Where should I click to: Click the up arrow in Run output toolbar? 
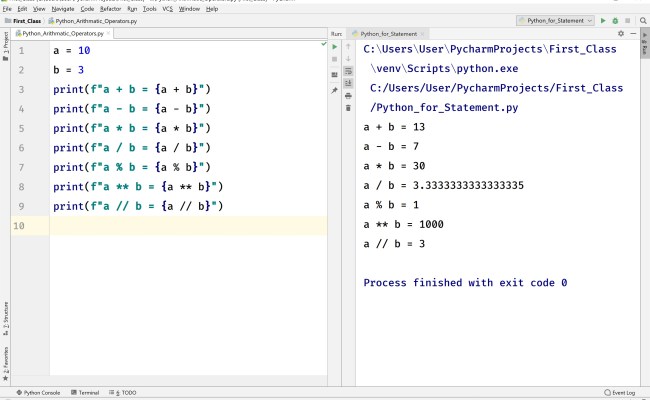click(x=348, y=46)
